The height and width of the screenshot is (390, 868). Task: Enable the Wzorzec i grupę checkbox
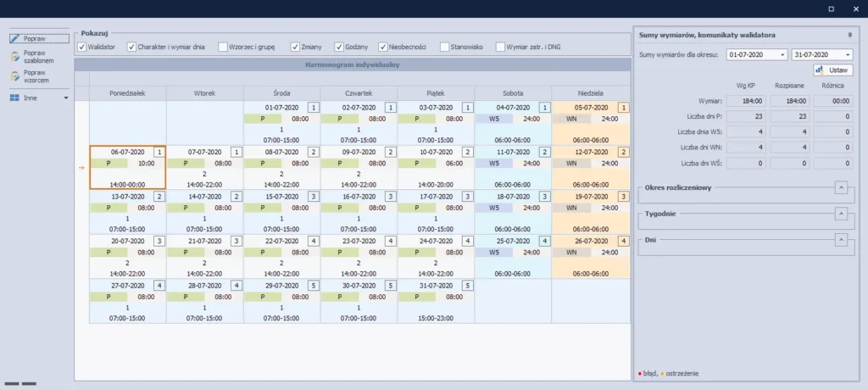point(223,47)
